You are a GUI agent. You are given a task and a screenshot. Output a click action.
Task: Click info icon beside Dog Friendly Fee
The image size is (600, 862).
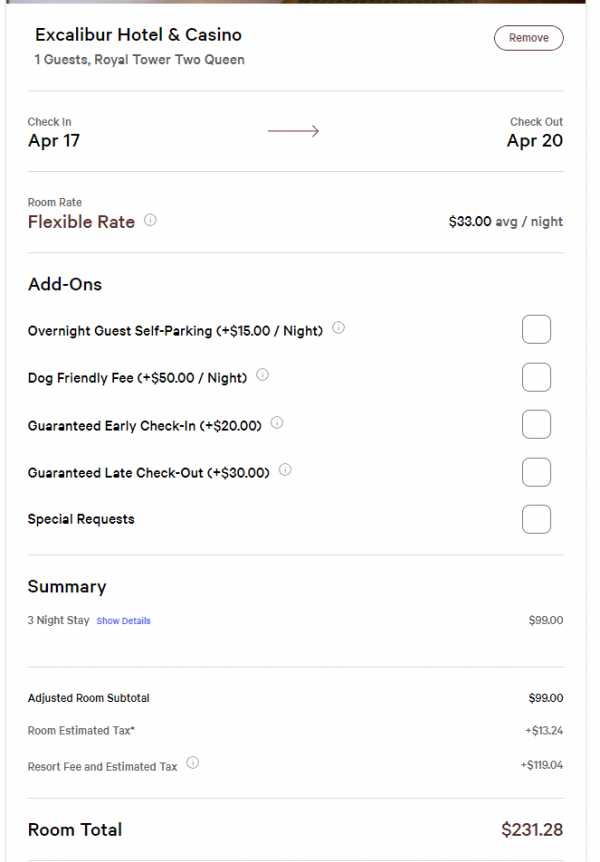click(262, 376)
